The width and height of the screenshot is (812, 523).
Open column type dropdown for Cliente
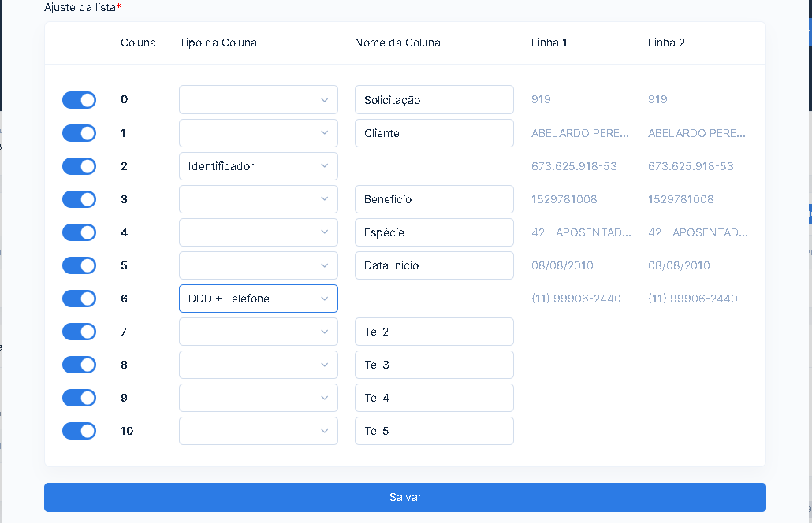[259, 133]
